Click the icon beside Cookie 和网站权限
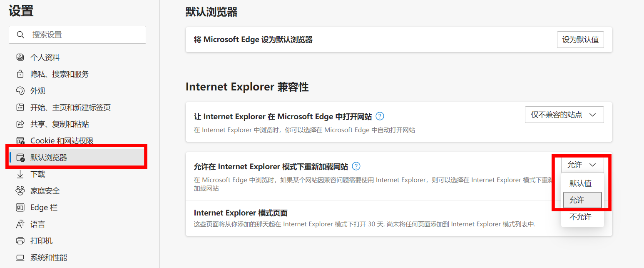Viewport: 644px width, 268px height. 20,140
